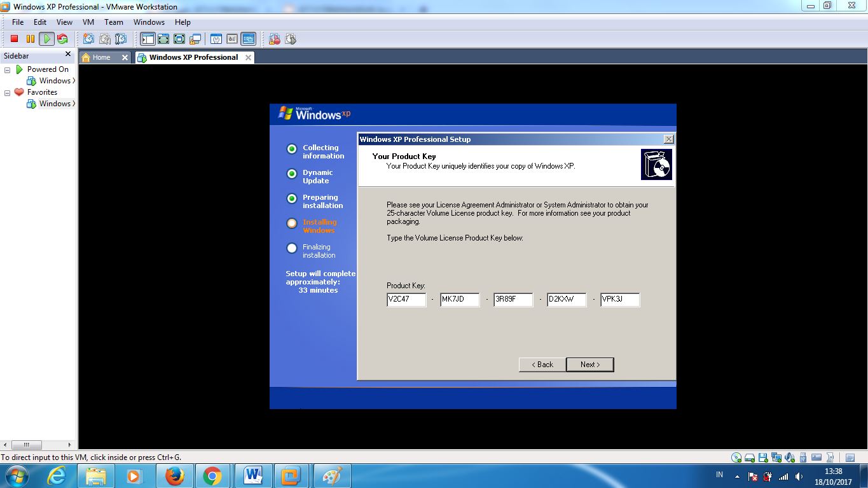Launch Internet Explorer from the taskbar

tap(57, 476)
